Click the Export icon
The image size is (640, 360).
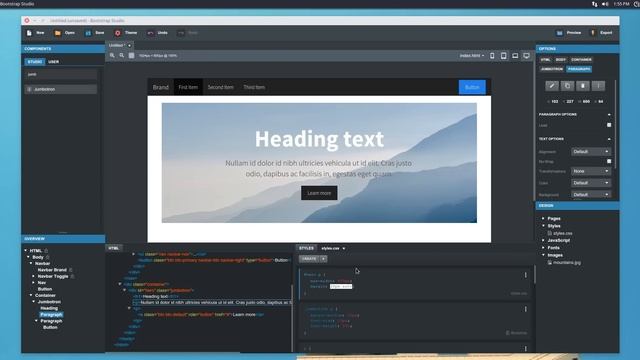tap(593, 33)
